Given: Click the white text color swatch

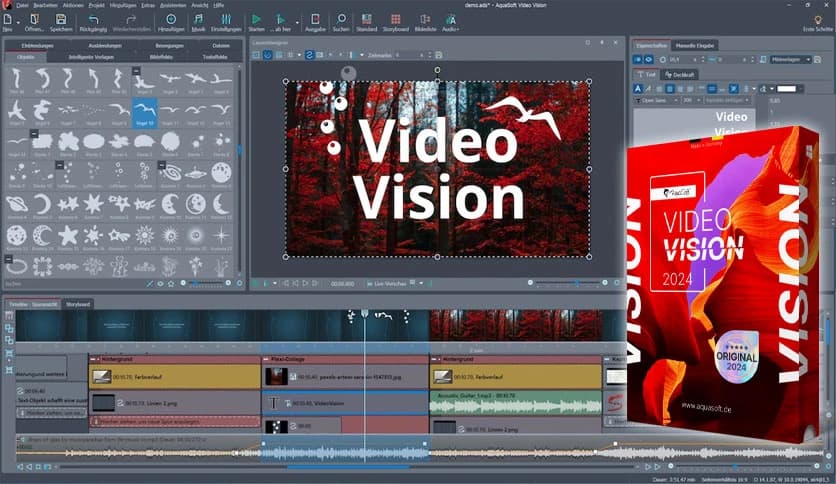Looking at the screenshot, I should pyautogui.click(x=786, y=88).
